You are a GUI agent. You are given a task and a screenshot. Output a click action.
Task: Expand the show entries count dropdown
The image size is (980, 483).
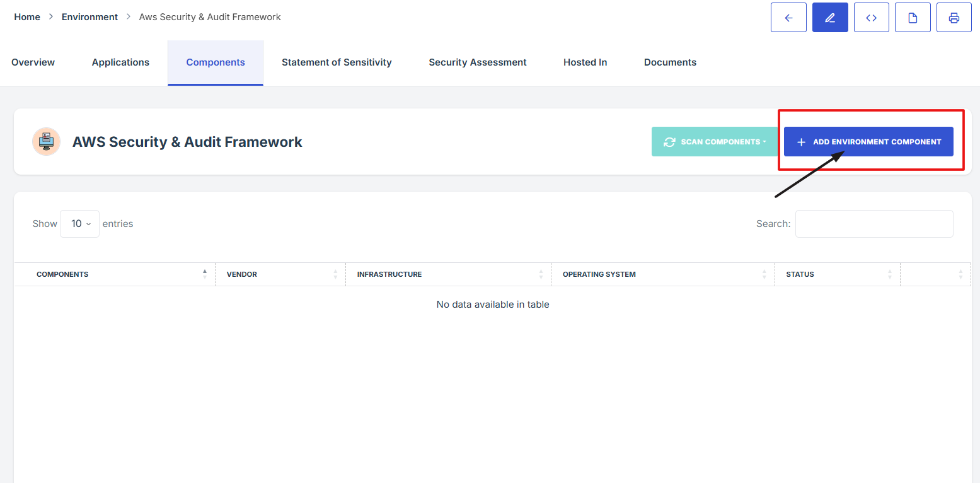(80, 224)
